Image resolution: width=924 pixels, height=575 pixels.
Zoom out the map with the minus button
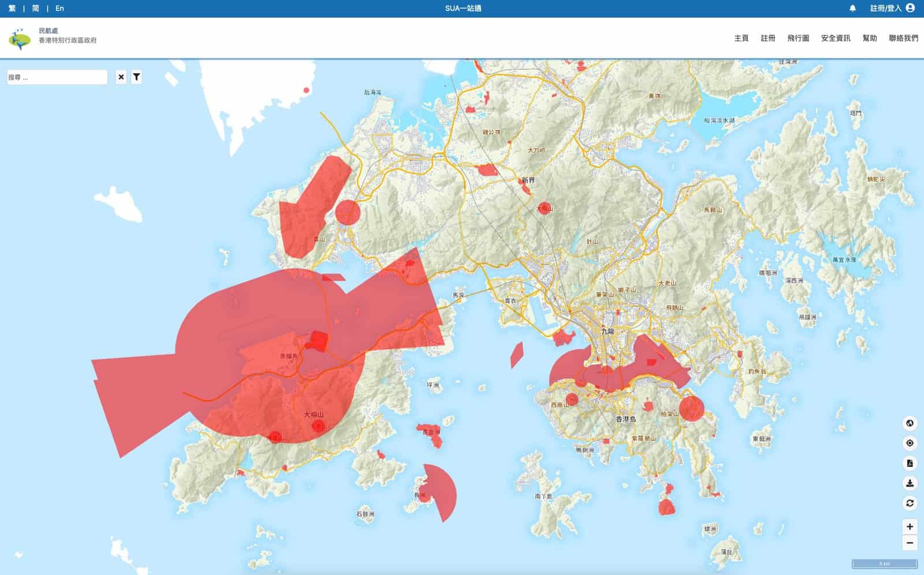pyautogui.click(x=910, y=543)
